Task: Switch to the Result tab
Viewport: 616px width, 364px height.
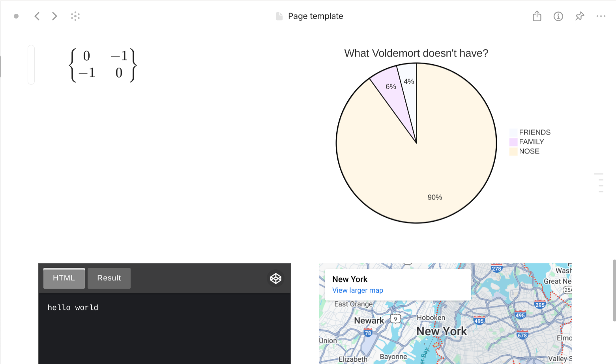Action: coord(109,278)
